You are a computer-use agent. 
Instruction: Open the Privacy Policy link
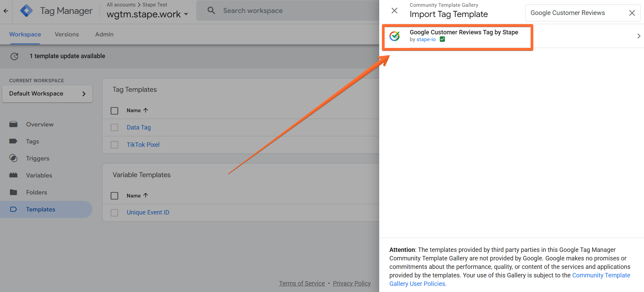[352, 284]
